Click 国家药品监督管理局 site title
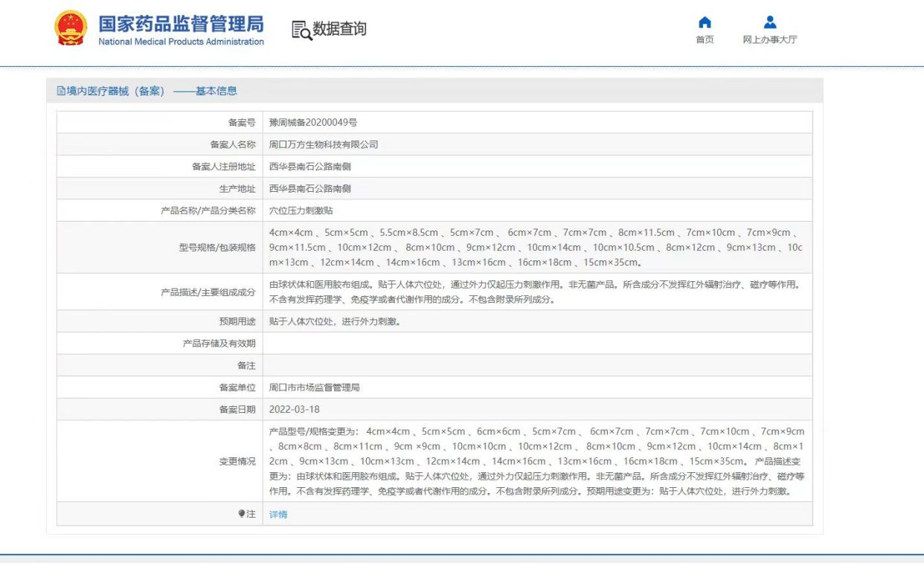 [x=181, y=23]
